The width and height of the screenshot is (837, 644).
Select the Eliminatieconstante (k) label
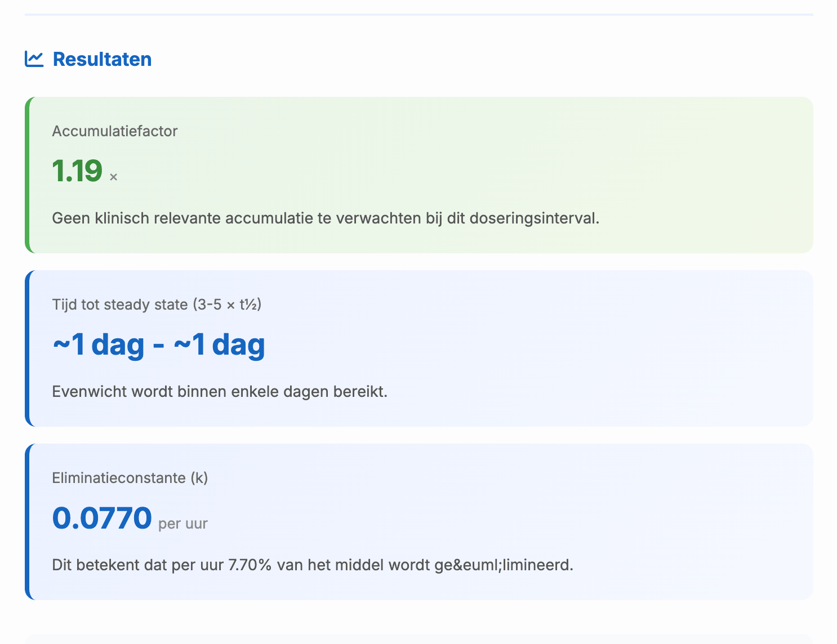point(130,478)
